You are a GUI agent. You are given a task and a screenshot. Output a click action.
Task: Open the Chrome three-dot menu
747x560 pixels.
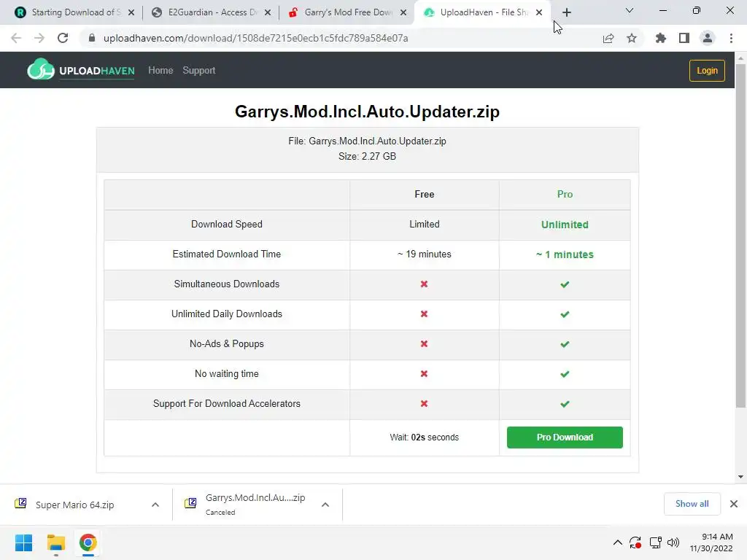coord(731,38)
